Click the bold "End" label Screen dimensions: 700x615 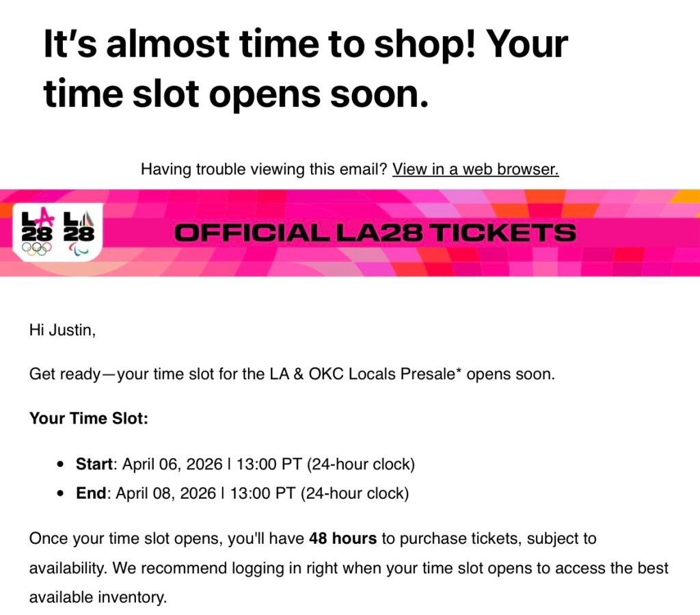(x=91, y=493)
